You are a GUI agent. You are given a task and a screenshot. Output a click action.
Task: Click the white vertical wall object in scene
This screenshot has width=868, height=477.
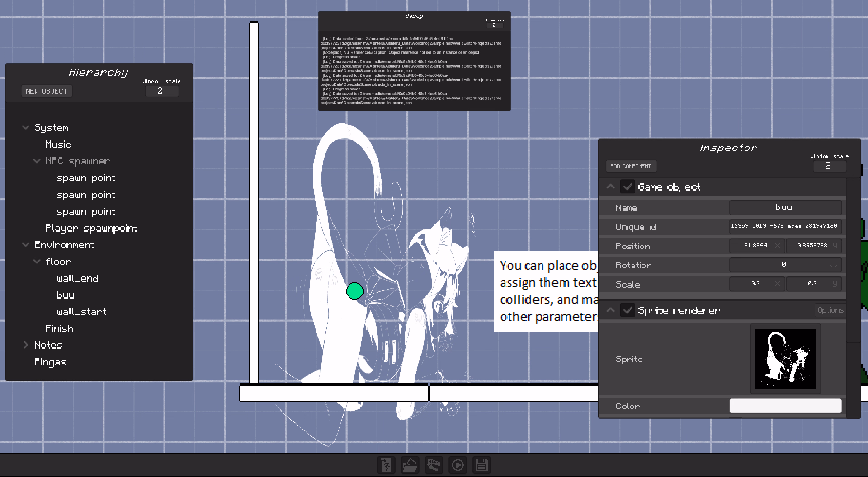tap(254, 202)
